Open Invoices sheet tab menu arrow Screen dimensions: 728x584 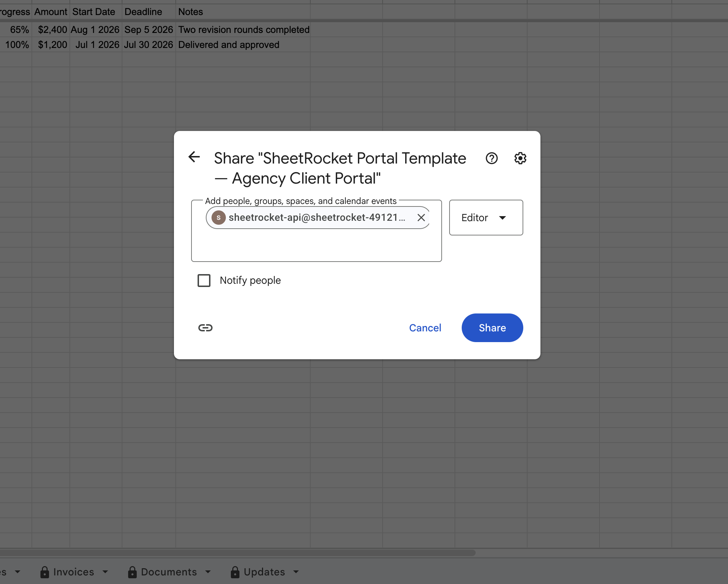(105, 572)
